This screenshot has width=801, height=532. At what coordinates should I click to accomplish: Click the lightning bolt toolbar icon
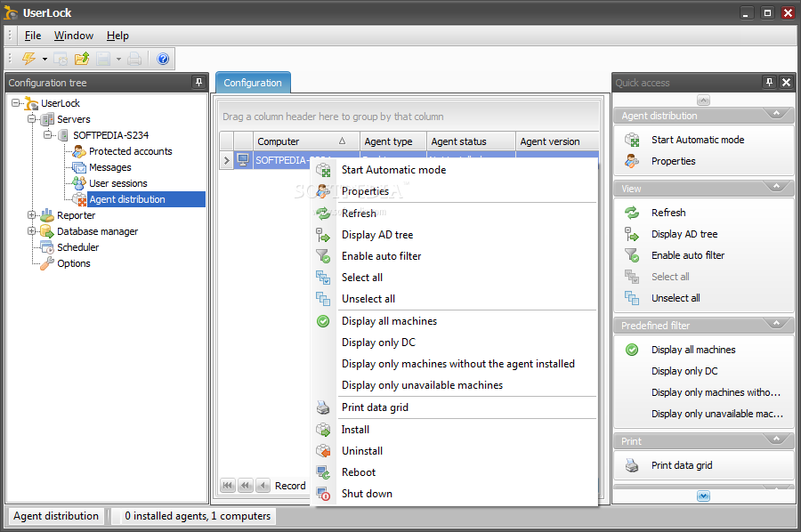28,59
